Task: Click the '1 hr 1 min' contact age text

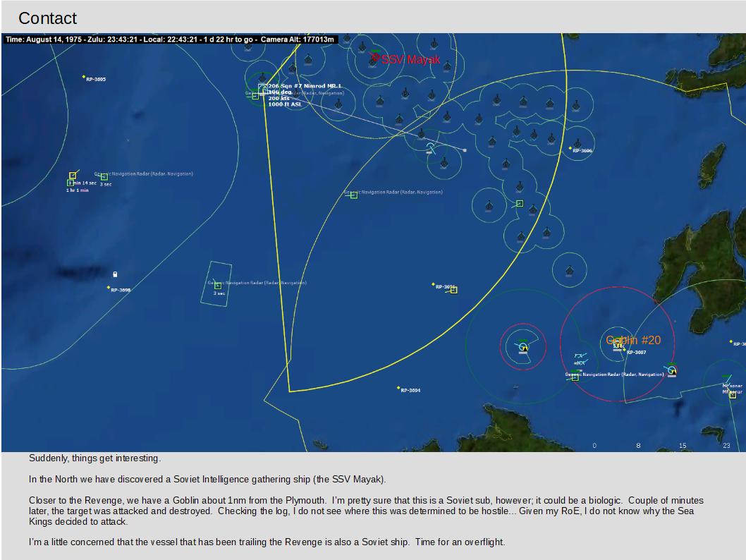Action: pyautogui.click(x=77, y=190)
